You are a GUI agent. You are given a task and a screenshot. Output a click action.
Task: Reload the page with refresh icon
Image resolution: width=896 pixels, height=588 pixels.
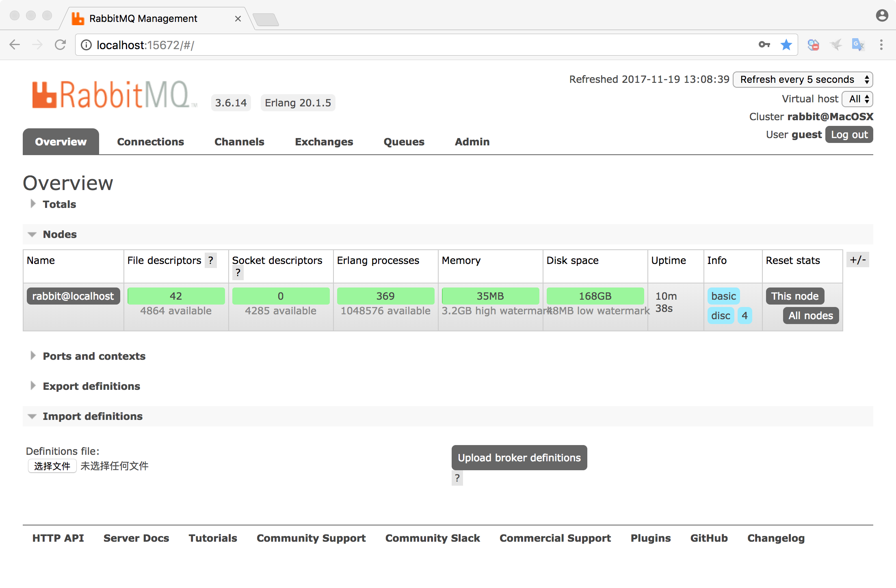click(61, 45)
